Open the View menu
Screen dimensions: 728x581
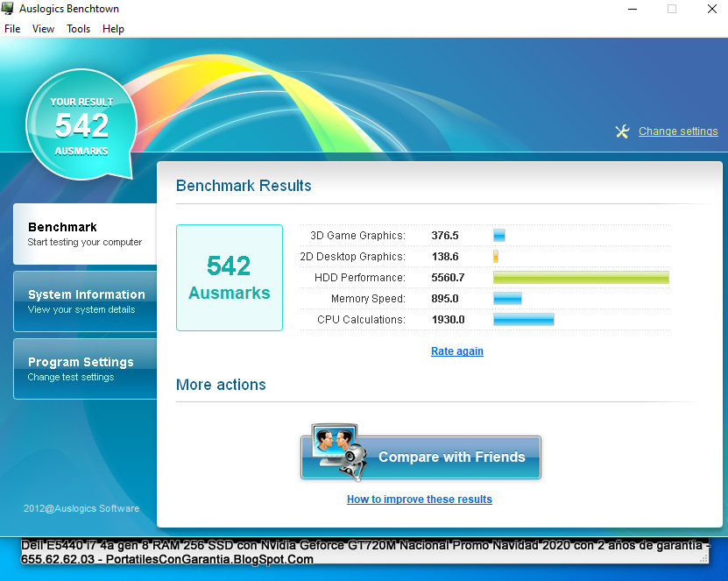pyautogui.click(x=43, y=29)
